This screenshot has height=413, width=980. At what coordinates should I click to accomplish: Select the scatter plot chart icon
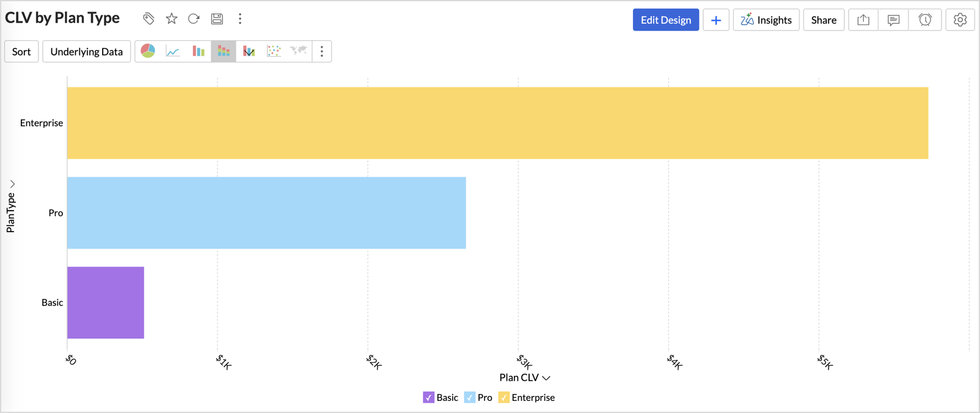[x=274, y=51]
